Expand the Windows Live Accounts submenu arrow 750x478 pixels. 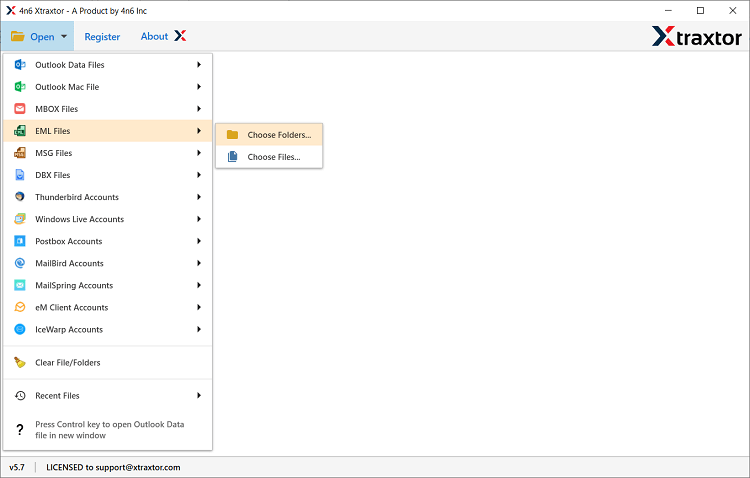point(199,219)
